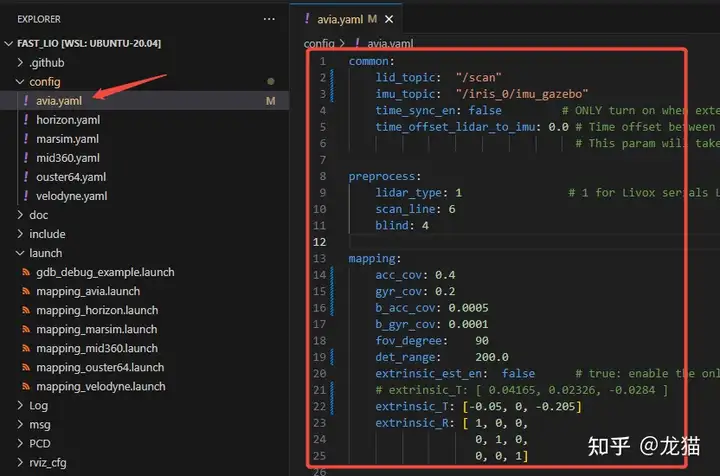Click line number 1 in gutter
This screenshot has height=476, width=720.
tap(323, 61)
